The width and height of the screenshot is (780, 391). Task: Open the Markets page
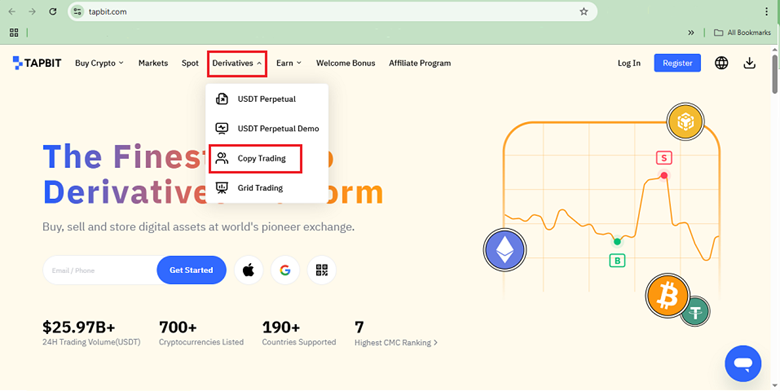pos(153,63)
